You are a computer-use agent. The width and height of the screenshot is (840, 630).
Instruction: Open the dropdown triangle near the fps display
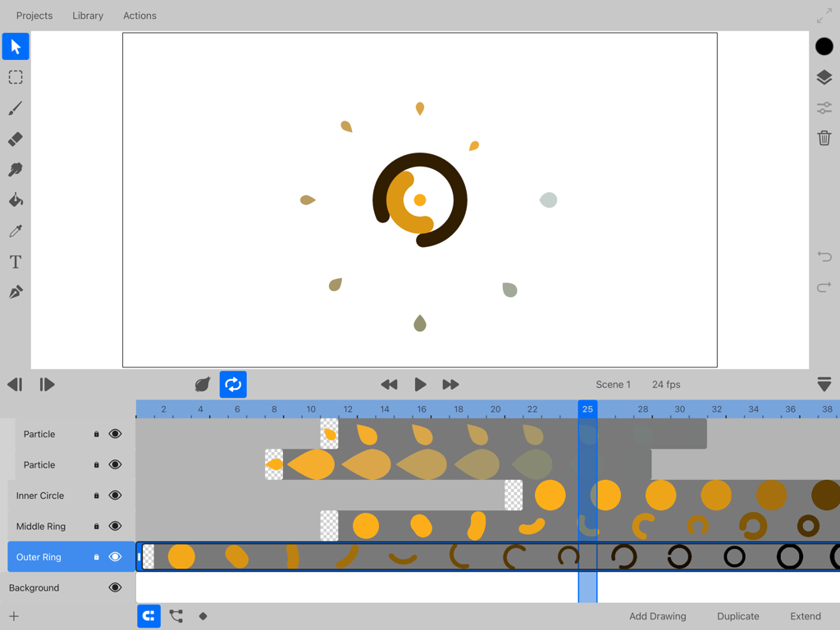824,384
